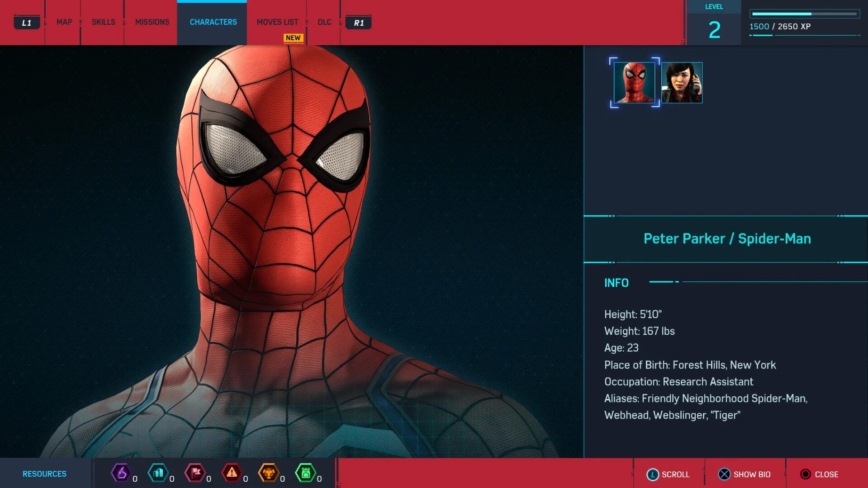This screenshot has height=488, width=868.
Task: Go to the DLC tab
Action: click(324, 22)
